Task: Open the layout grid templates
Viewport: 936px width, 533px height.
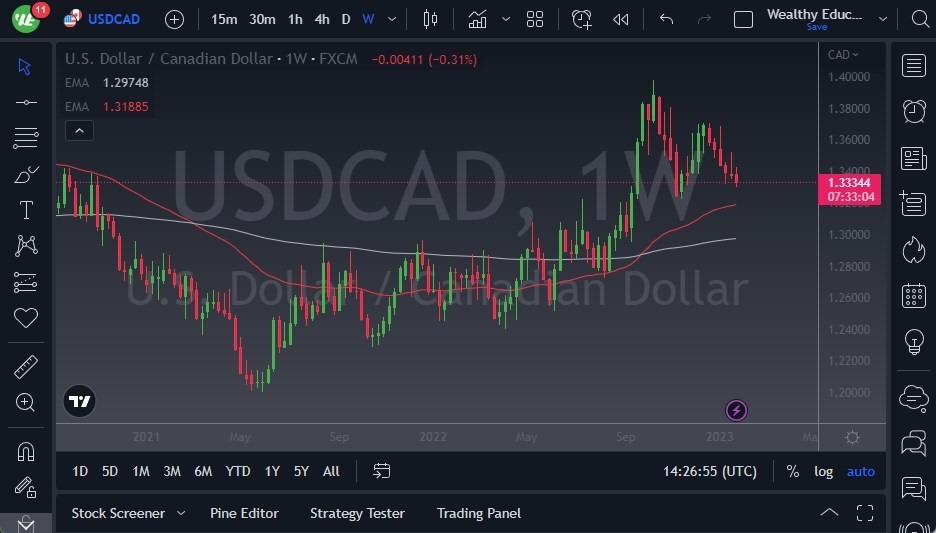Action: (535, 20)
